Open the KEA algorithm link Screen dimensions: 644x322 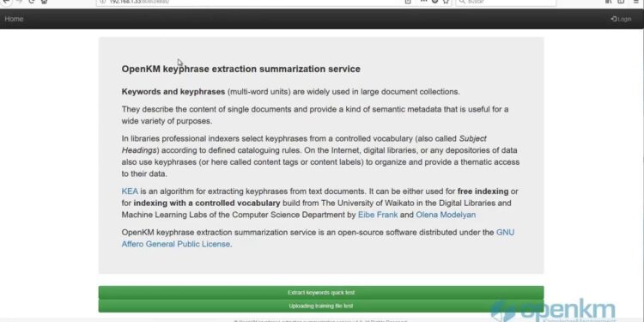coord(130,191)
